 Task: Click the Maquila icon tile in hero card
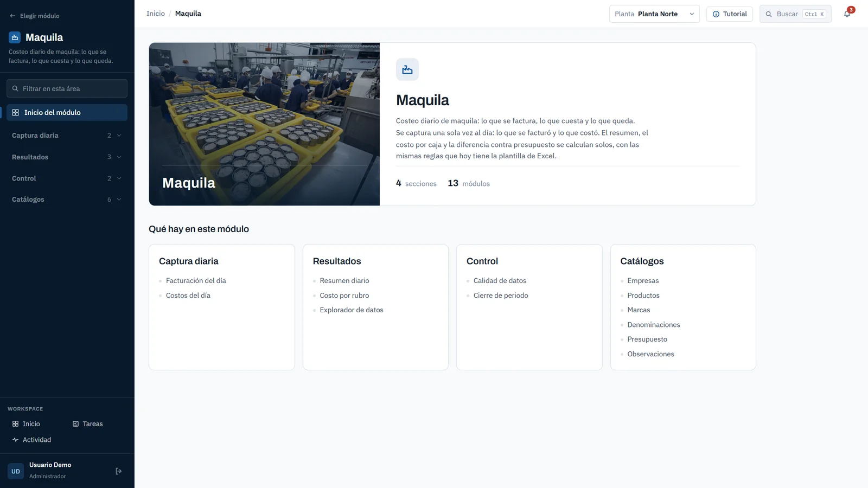tap(407, 69)
